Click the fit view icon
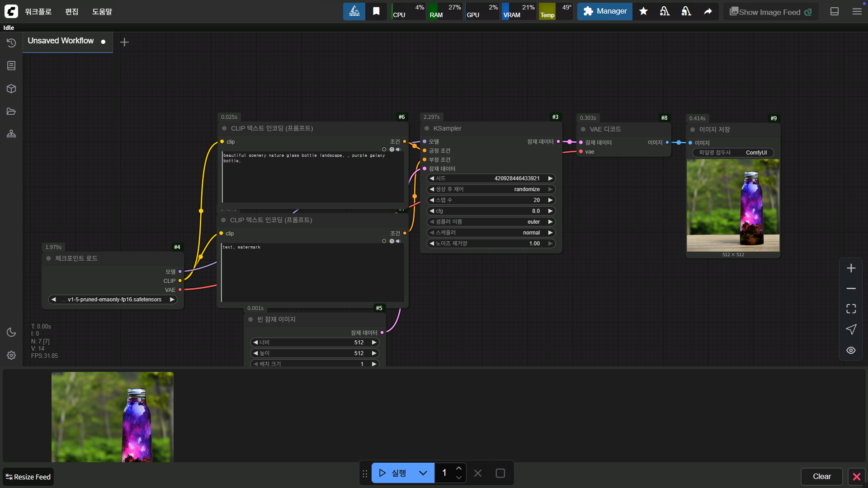This screenshot has width=868, height=488. [851, 309]
